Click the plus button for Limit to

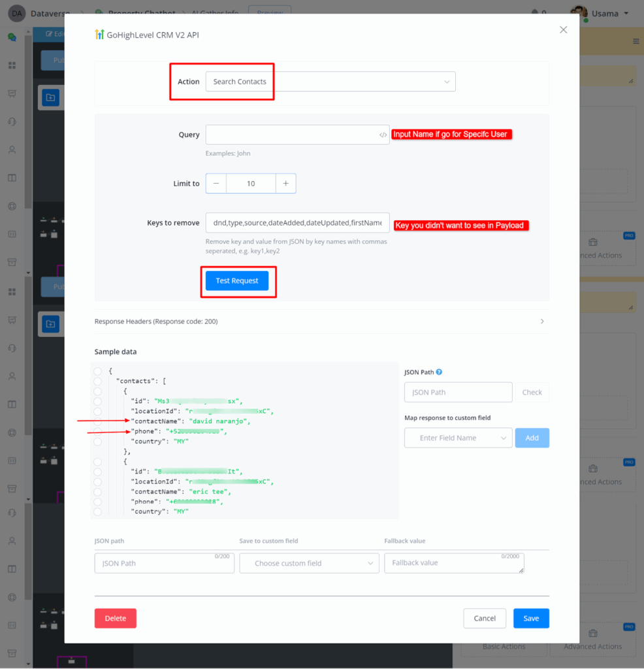point(285,184)
